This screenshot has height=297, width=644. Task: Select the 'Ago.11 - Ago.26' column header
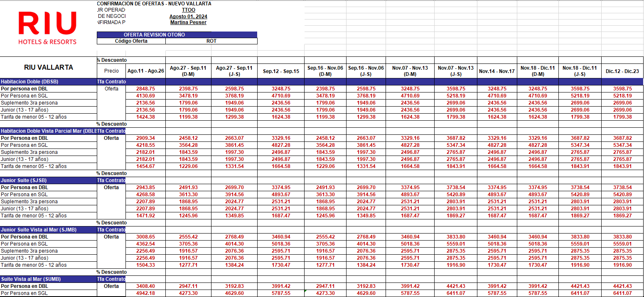click(x=145, y=71)
